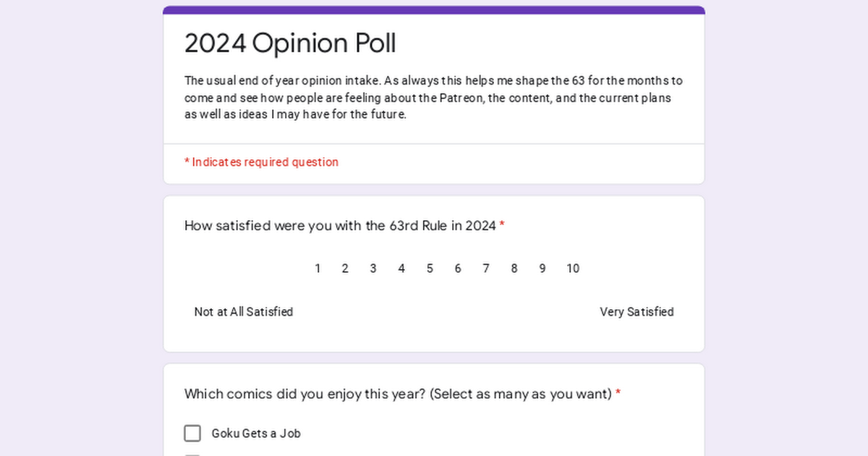The height and width of the screenshot is (456, 868).
Task: Choose rating 8 on the satisfaction scale
Action: [x=514, y=269]
